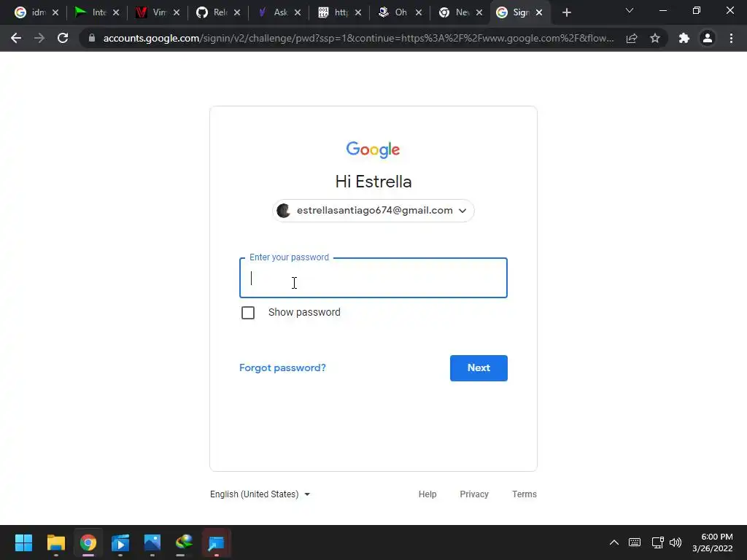Expand the estrellasantiago674@gmail.com account switcher
Screen dimensions: 747x560
point(373,211)
